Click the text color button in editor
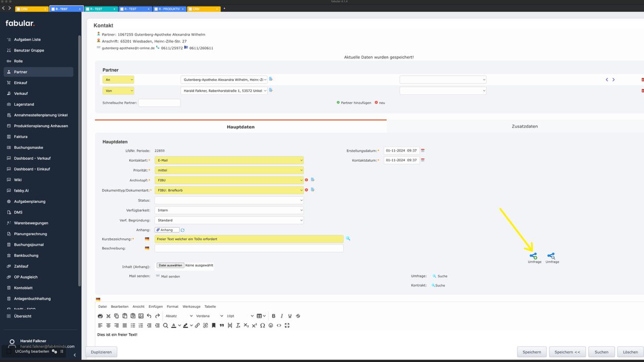This screenshot has width=644, height=362. point(173,325)
